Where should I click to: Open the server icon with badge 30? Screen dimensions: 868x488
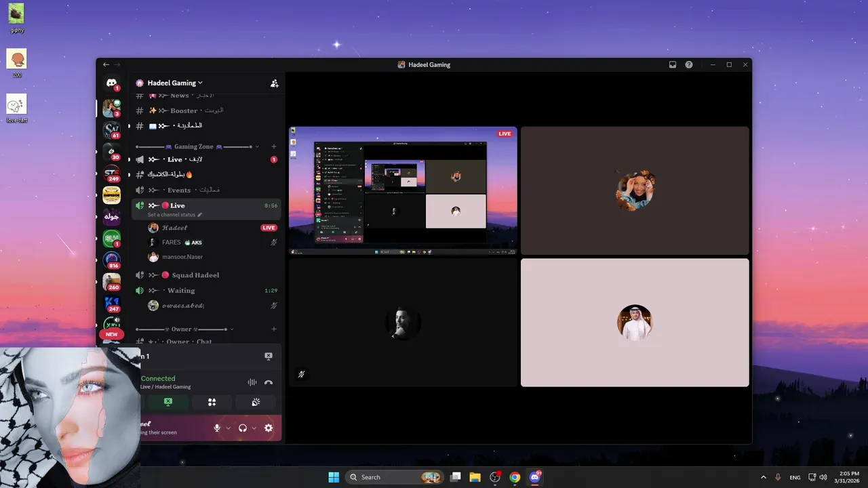coord(111,151)
